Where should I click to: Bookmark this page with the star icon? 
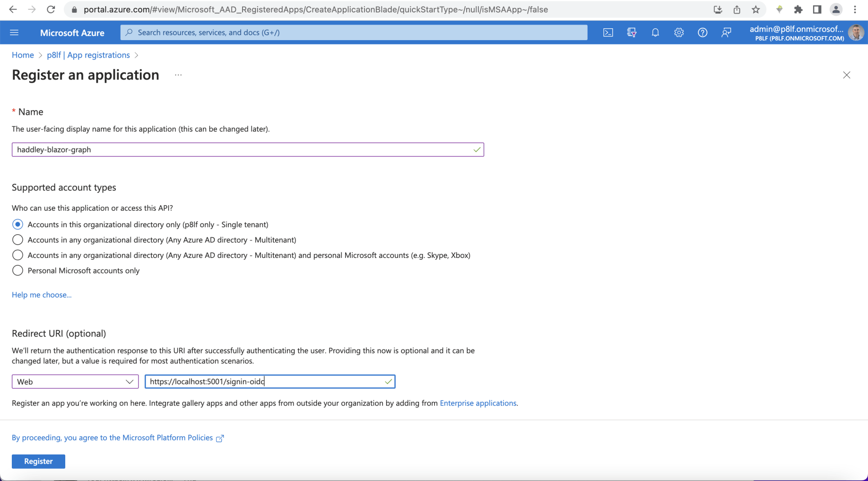point(755,9)
